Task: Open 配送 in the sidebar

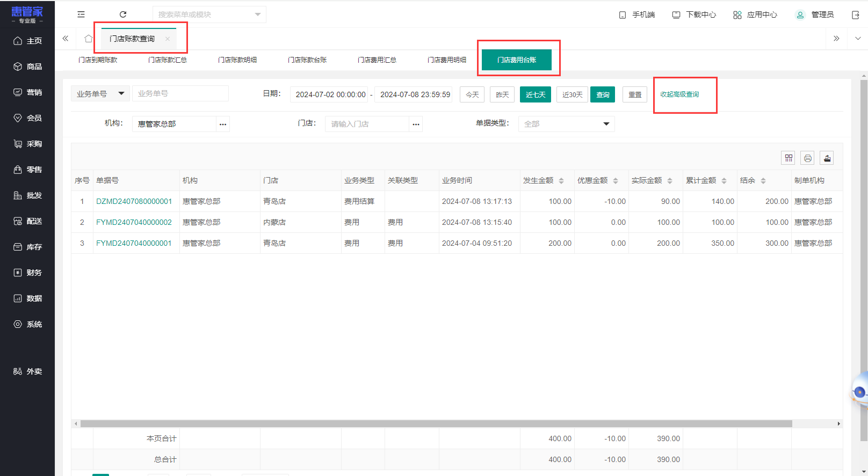Action: click(x=27, y=221)
